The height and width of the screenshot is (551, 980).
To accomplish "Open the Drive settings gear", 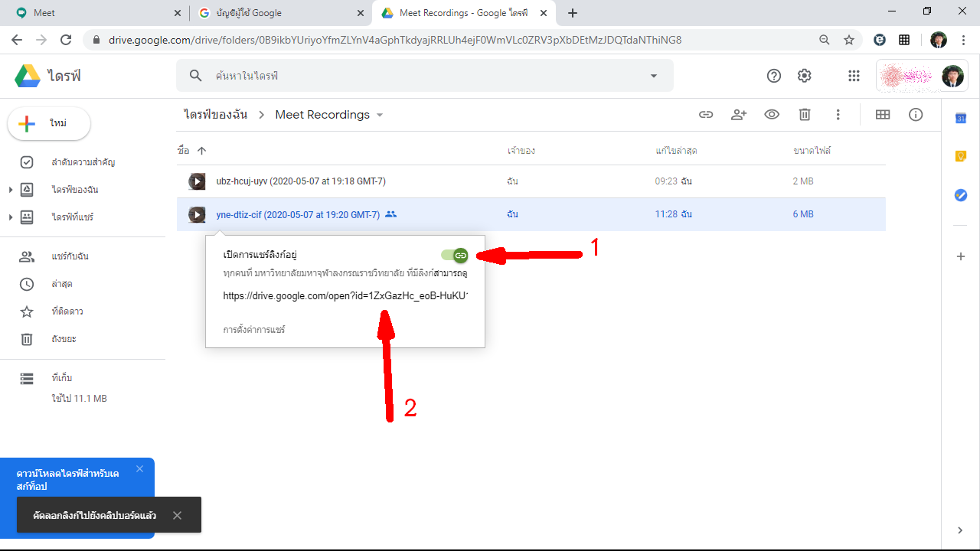I will pos(804,76).
